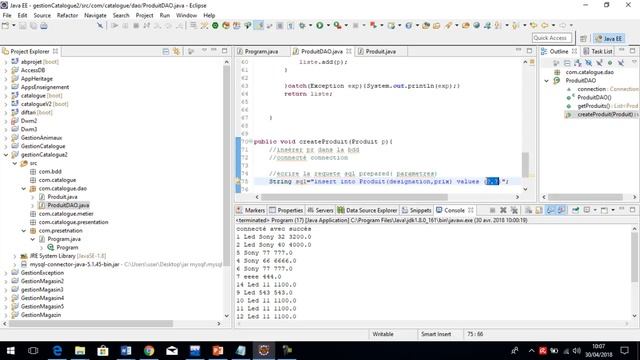Open the File menu
The height and width of the screenshot is (360, 640).
7,15
